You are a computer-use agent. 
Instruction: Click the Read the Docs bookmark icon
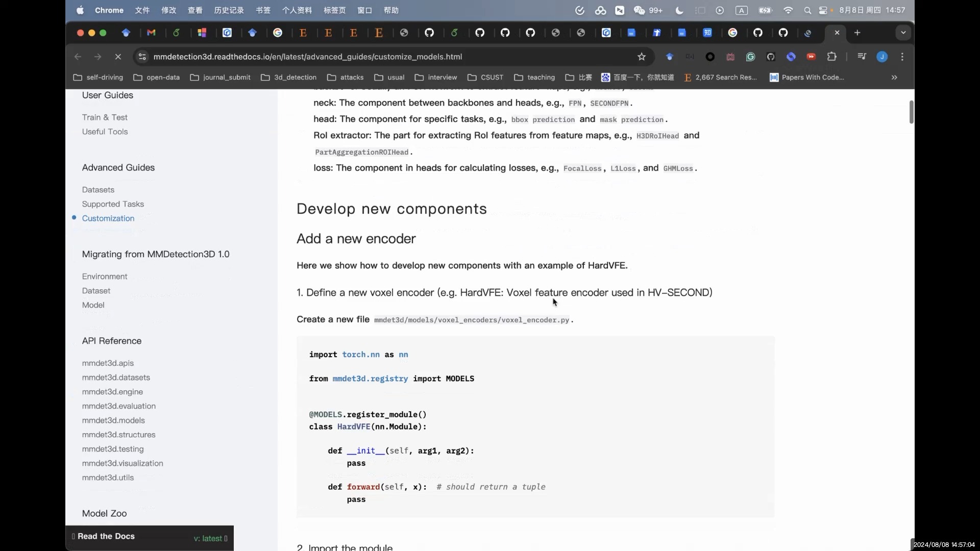73,536
